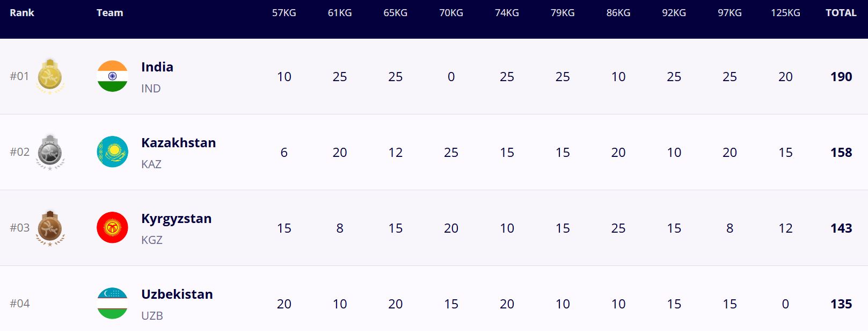Click the silver medal icon beside Kazakhstan
Image resolution: width=868 pixels, height=331 pixels.
50,152
